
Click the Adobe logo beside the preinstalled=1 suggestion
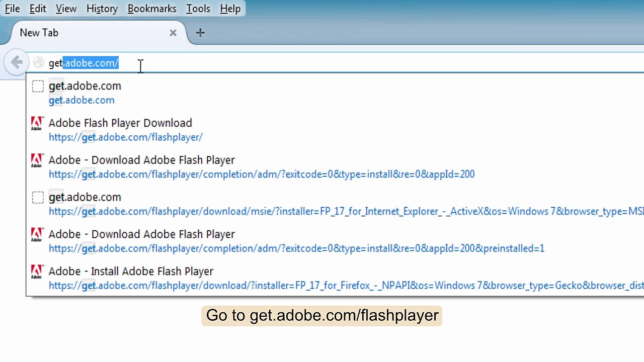pos(37,234)
